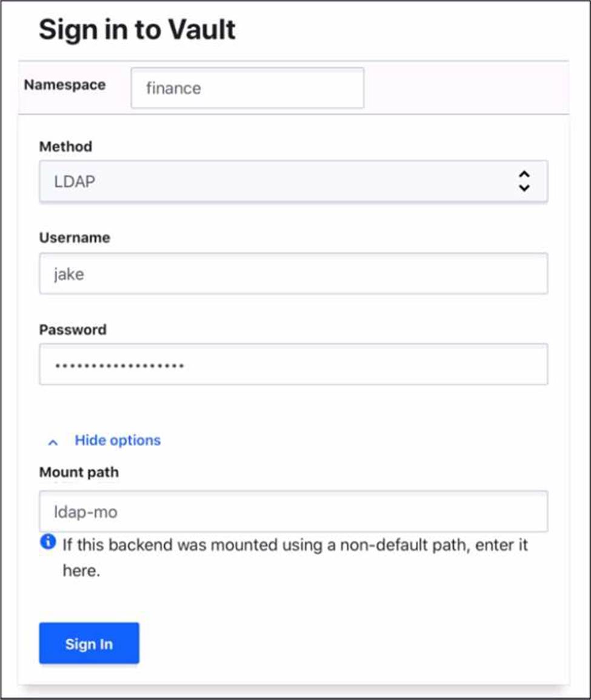Viewport: 591px width, 700px height.
Task: Focus the Mount path field with ldap-mo
Action: coord(293,512)
